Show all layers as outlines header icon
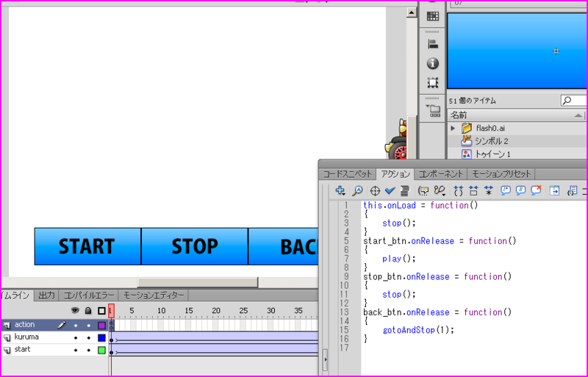 click(x=101, y=311)
